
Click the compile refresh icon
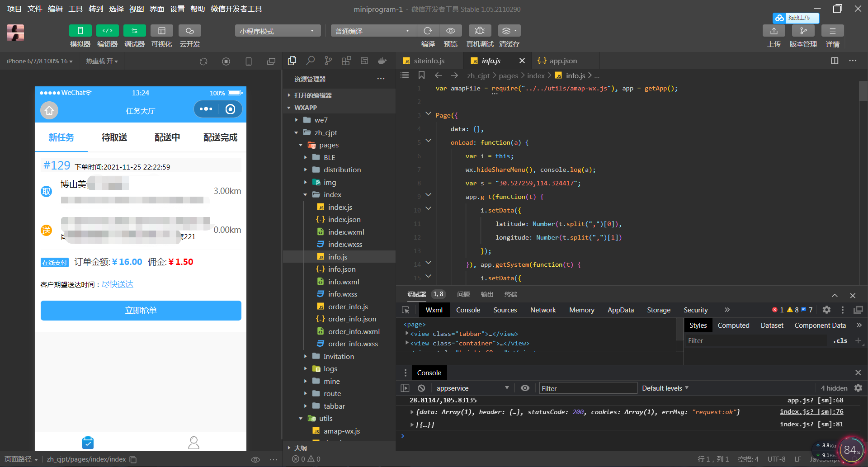pos(428,31)
